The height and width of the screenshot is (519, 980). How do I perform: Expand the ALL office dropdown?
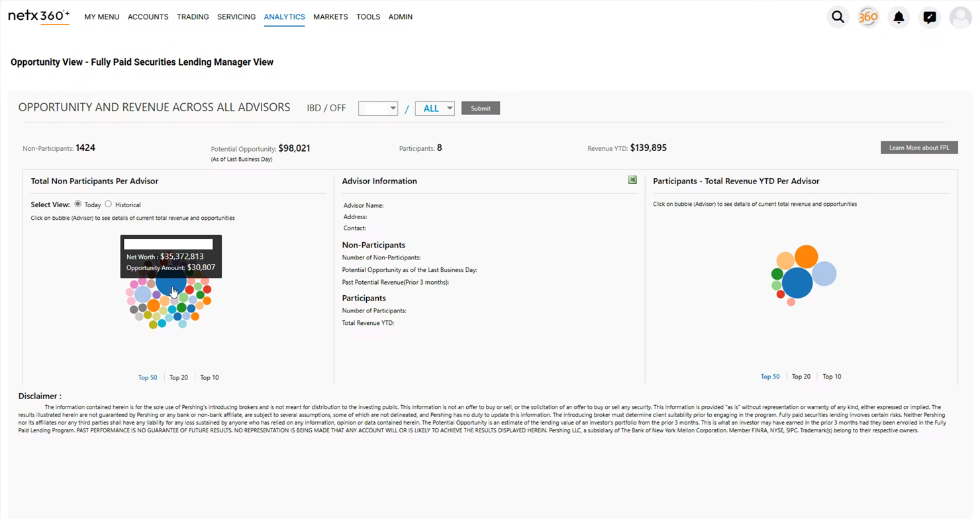434,109
